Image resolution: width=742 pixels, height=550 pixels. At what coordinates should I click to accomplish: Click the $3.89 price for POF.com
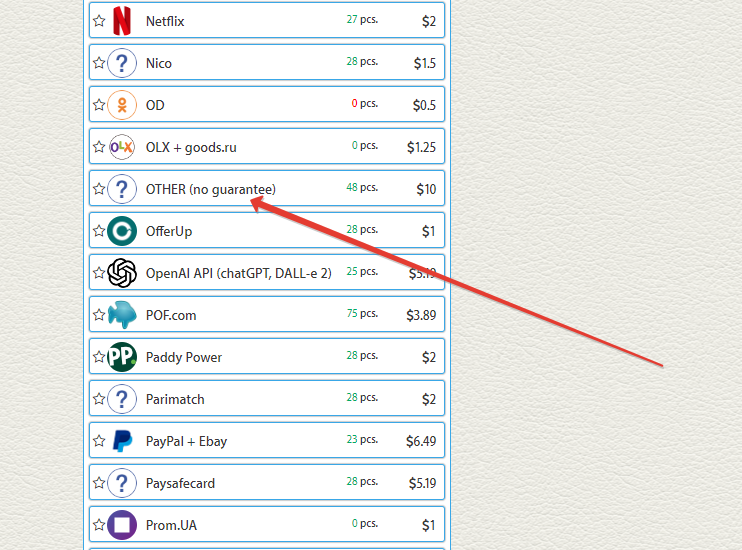[x=421, y=315]
